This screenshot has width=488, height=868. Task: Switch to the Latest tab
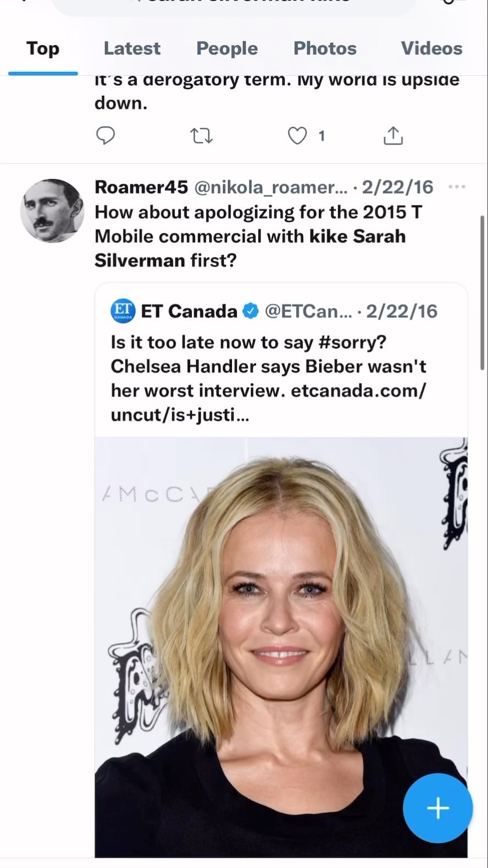tap(132, 48)
